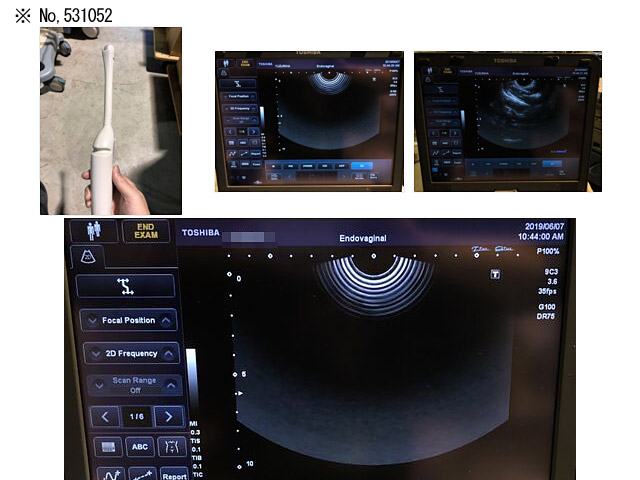640x480 pixels.
Task: Open the body mark icon
Action: tap(171, 447)
